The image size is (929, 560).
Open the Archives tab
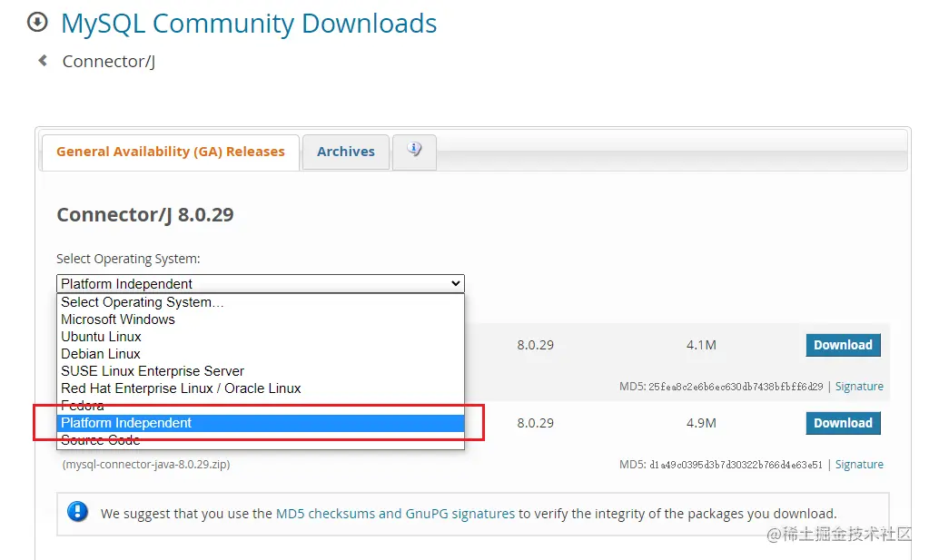[x=346, y=152]
